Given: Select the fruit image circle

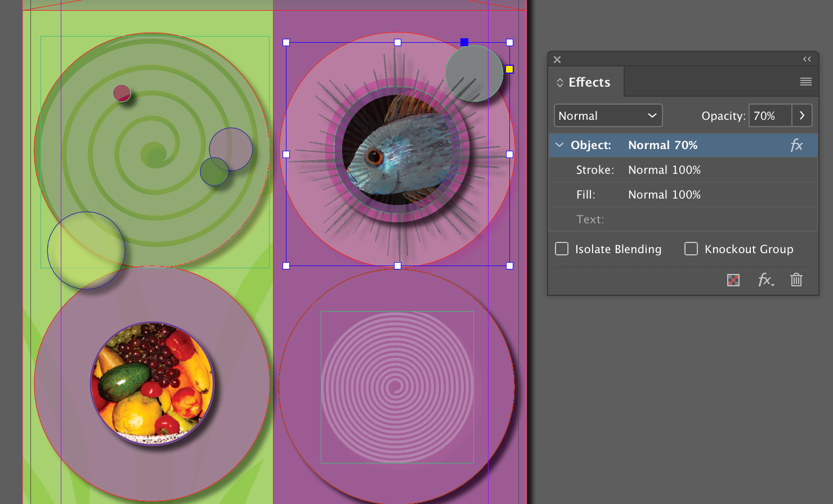Looking at the screenshot, I should pos(153,384).
